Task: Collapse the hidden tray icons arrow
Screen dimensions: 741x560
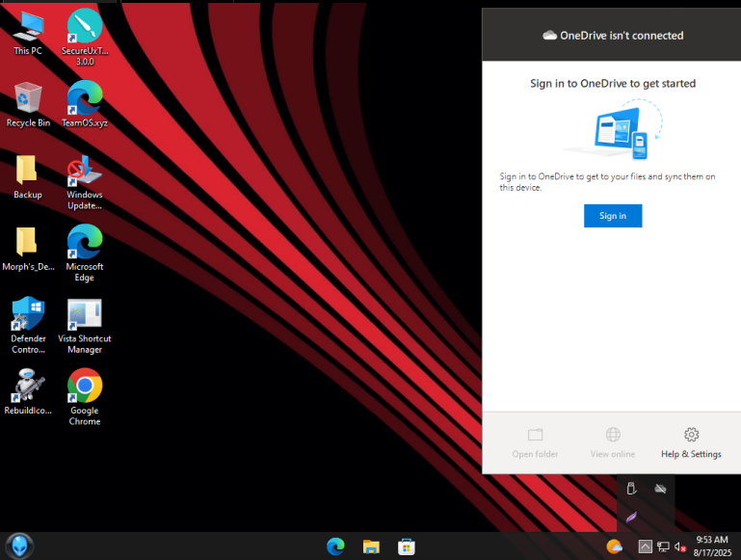Action: (x=645, y=547)
